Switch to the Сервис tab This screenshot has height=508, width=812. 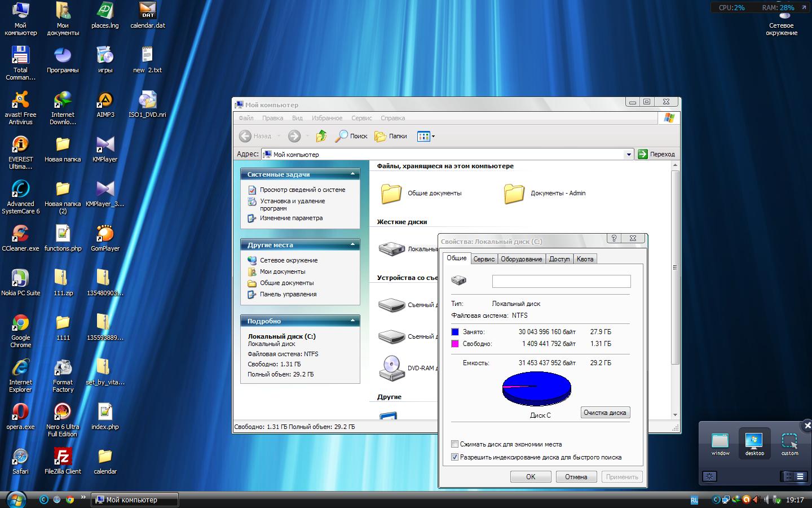click(484, 259)
